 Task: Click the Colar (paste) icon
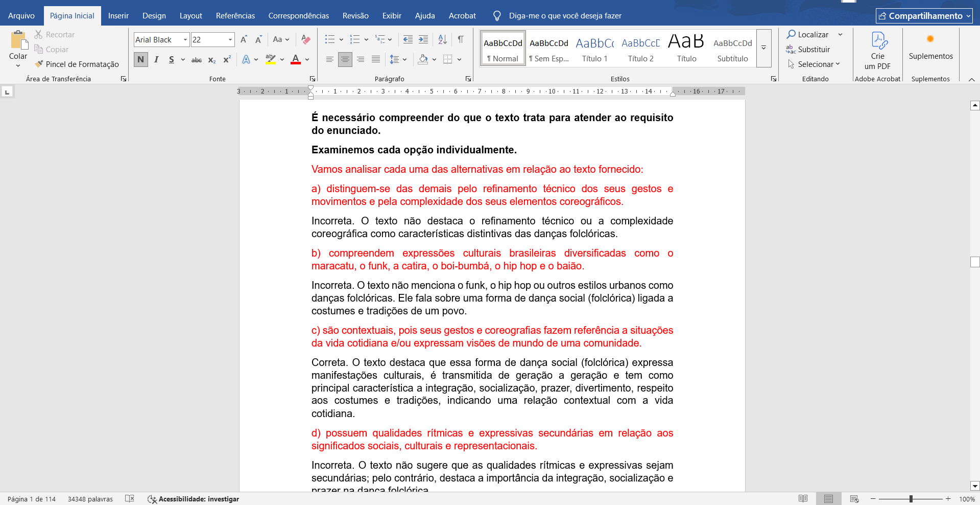18,40
